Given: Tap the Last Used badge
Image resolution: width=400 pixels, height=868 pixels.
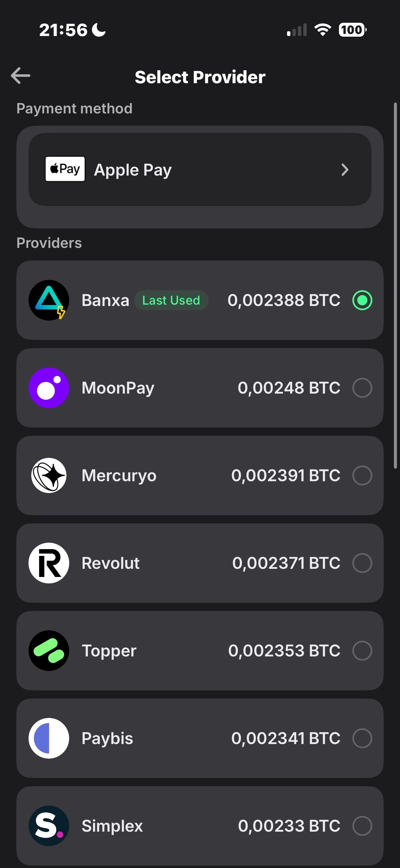Looking at the screenshot, I should 171,300.
